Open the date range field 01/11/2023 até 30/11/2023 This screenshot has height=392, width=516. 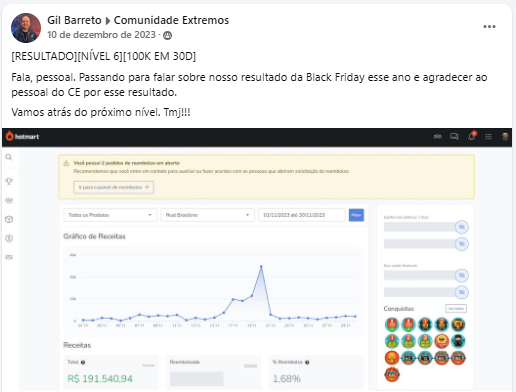tap(302, 215)
